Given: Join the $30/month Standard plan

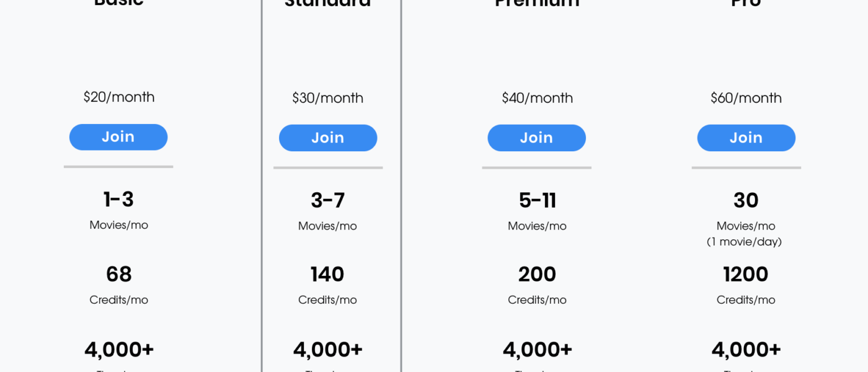Looking at the screenshot, I should [x=328, y=138].
